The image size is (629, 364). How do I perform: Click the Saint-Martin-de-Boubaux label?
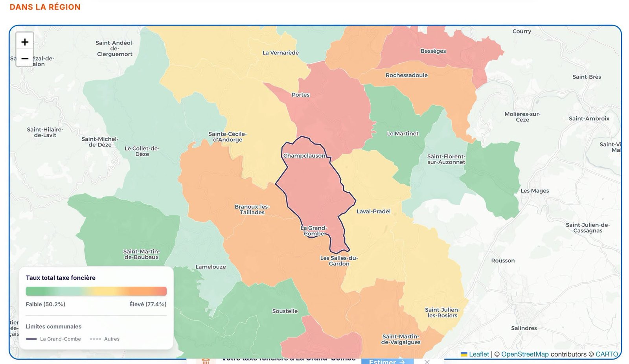pos(142,254)
